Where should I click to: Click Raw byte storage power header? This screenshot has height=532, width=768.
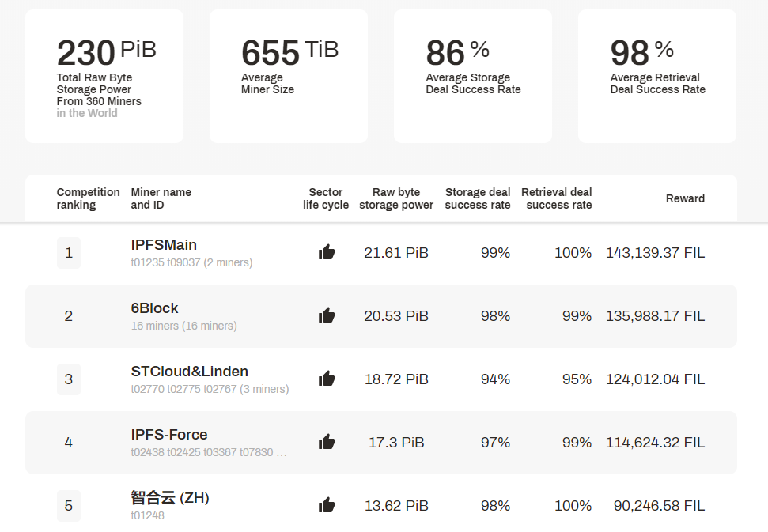[396, 198]
